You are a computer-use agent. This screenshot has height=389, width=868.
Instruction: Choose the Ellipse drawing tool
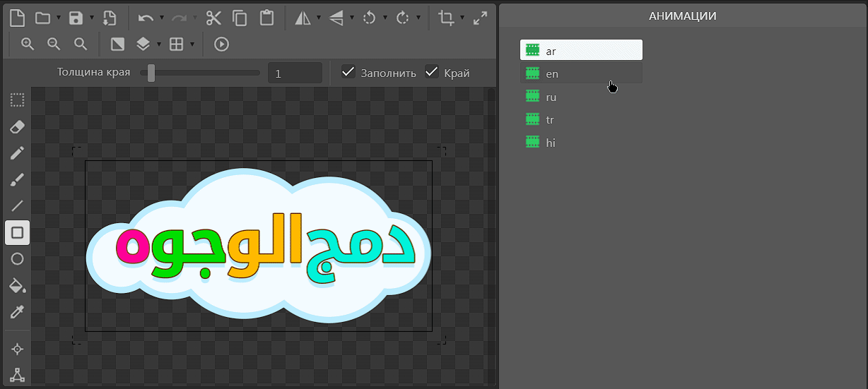(18, 259)
